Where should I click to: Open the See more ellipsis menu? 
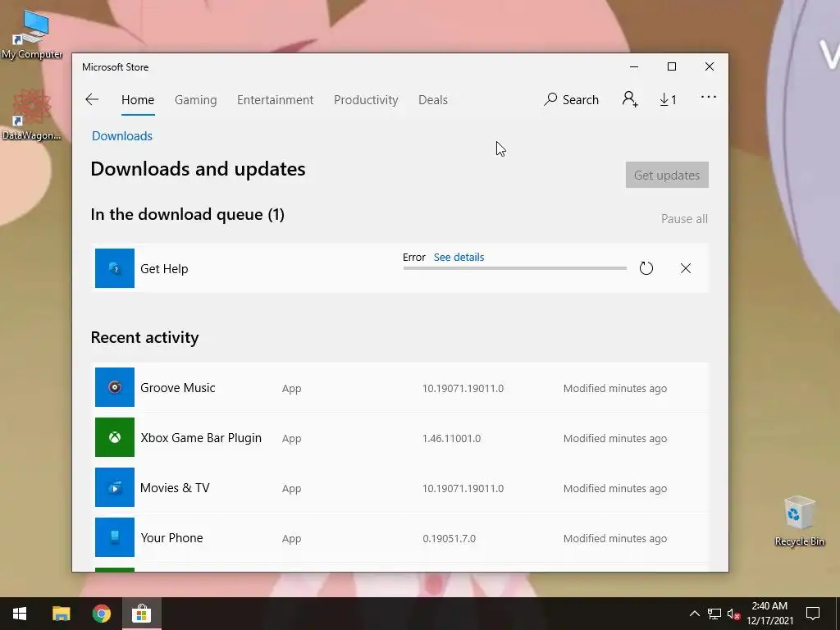click(x=708, y=98)
